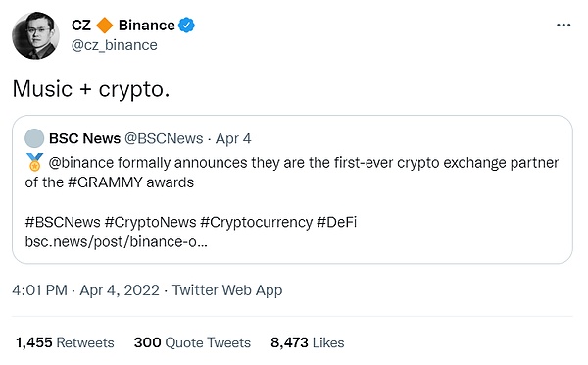Open the @cz_binance handle
The width and height of the screenshot is (588, 365).
pyautogui.click(x=115, y=45)
